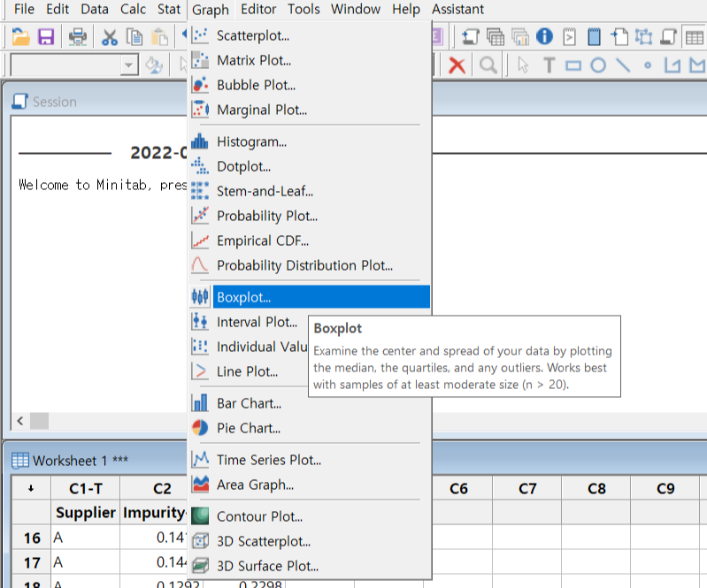
Task: Open the File menu
Action: click(24, 9)
